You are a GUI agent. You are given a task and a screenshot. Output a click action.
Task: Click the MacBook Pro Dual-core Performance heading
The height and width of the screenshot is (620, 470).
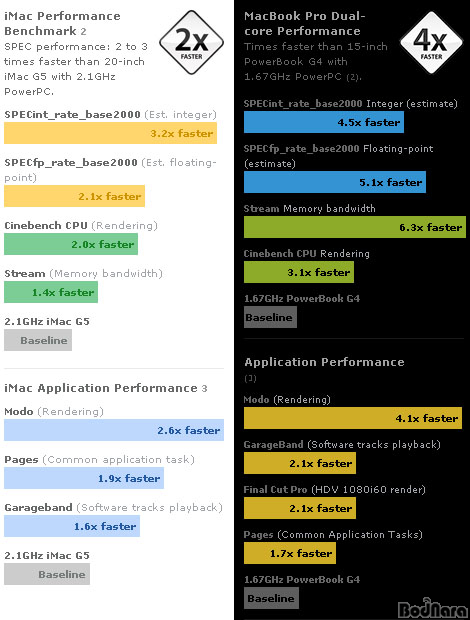(x=304, y=23)
